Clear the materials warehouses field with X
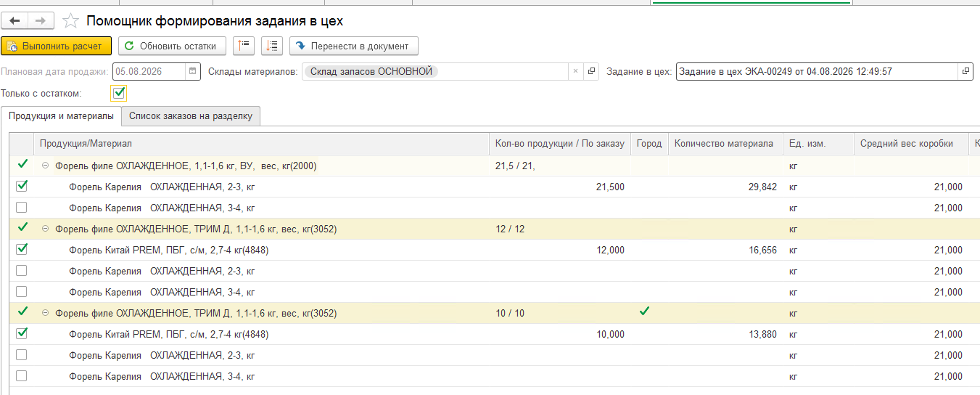 point(575,71)
